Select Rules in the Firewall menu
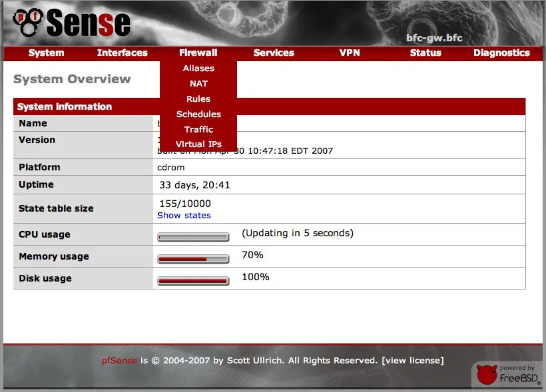546x392 pixels. [198, 98]
